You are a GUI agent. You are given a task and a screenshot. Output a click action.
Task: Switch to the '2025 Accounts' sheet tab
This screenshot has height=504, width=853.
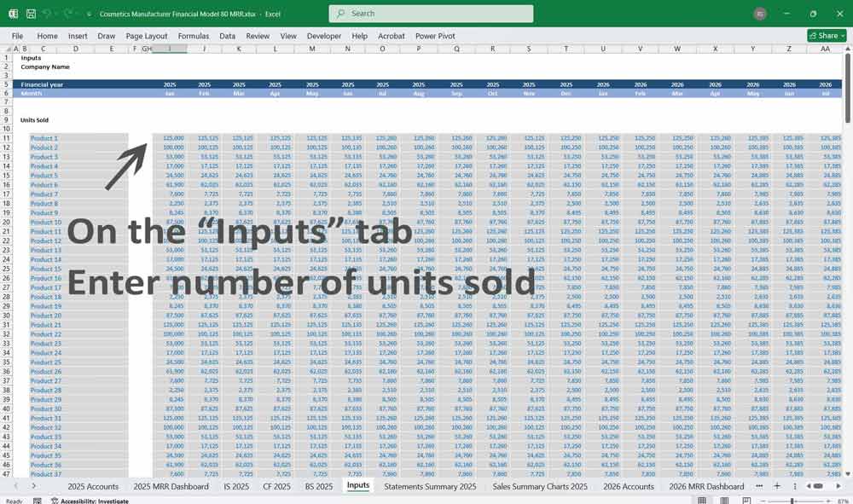coord(93,487)
